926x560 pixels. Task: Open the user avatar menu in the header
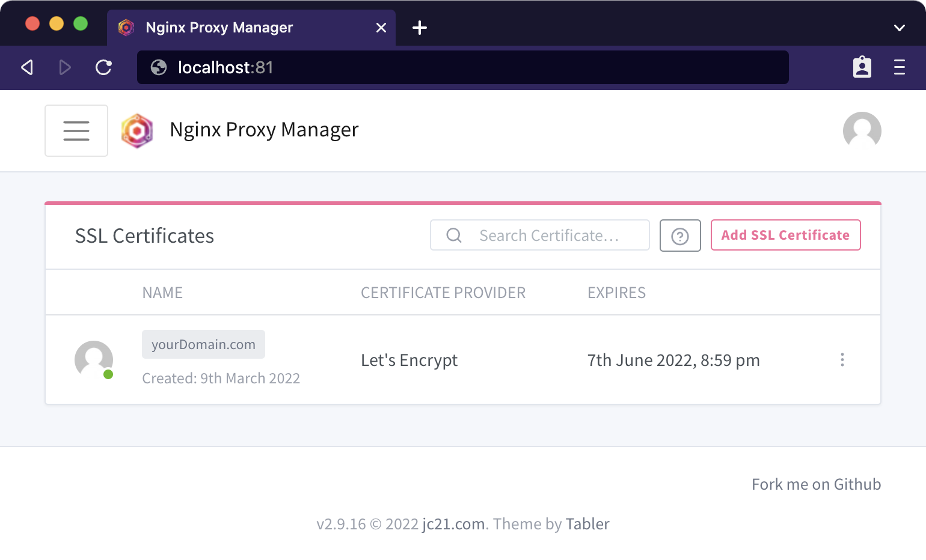pos(862,130)
